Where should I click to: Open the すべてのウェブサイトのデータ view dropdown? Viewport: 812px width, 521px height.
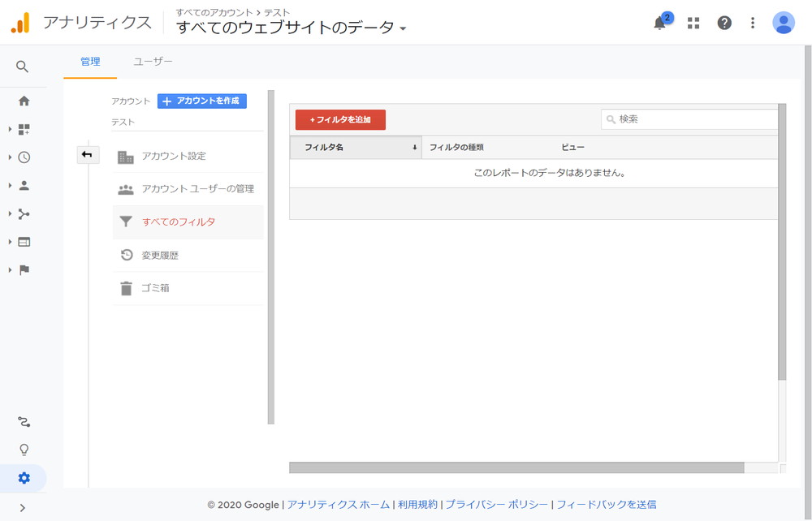point(291,27)
